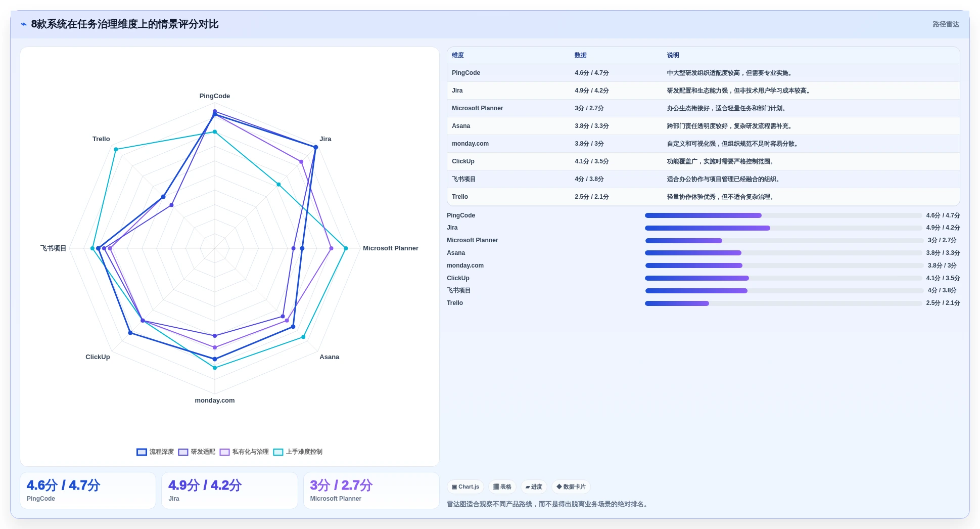Screen dimensions: 980x529
Task: Click the 数据 column header
Action: pos(581,55)
